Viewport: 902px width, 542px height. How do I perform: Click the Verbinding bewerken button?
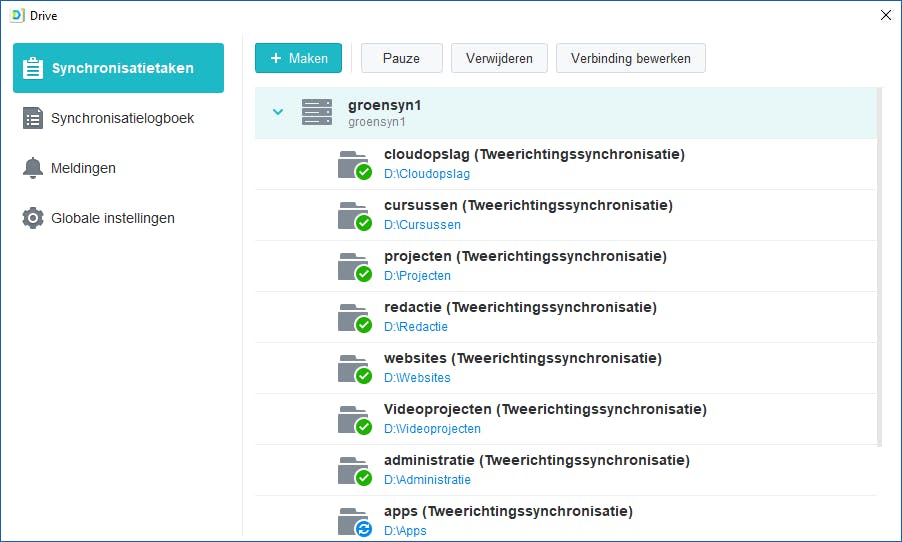tap(630, 58)
